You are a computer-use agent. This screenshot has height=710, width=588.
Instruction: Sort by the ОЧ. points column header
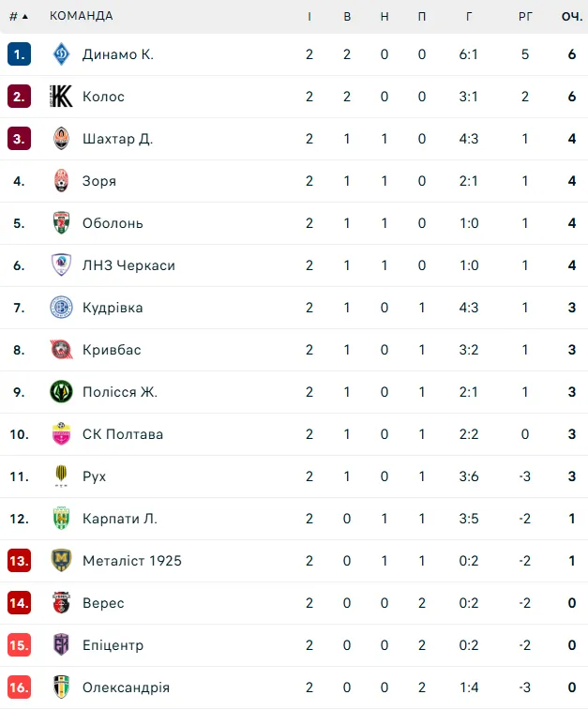[x=572, y=17]
